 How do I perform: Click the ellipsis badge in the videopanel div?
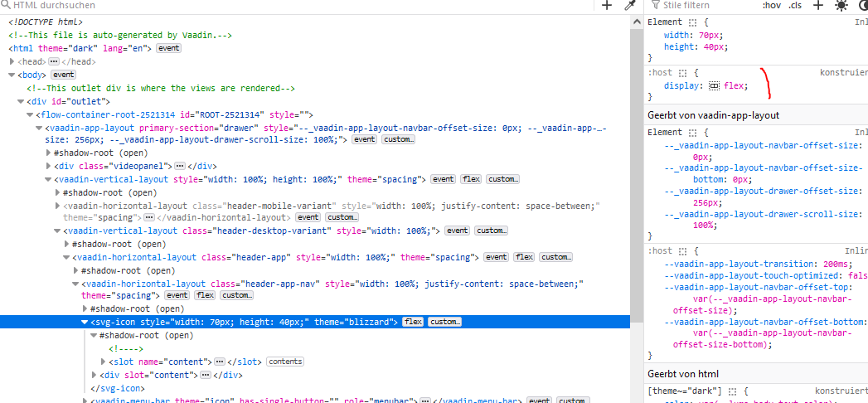[180, 166]
